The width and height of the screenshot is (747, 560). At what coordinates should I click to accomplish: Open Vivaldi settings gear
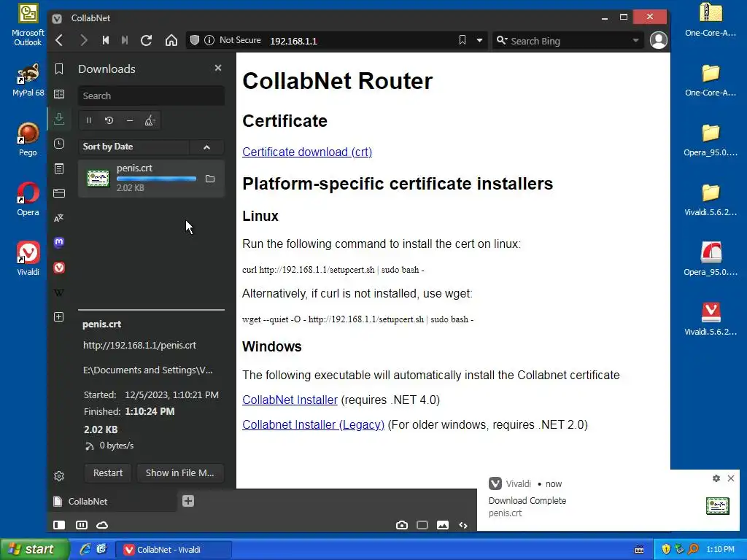(x=59, y=476)
